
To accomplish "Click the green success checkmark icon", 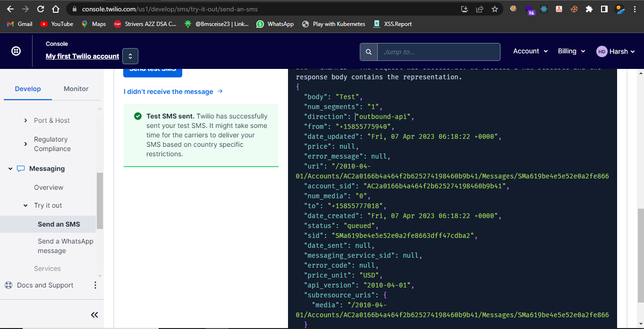I will click(x=138, y=116).
